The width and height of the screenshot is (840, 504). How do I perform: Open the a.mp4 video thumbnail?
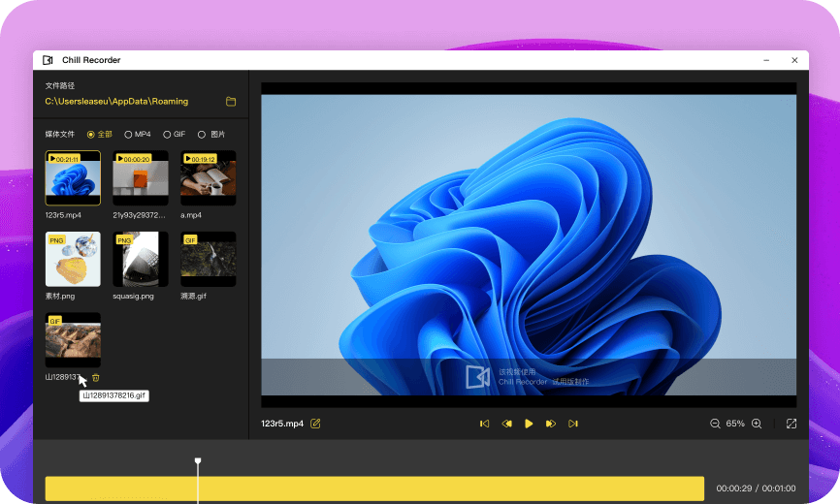pyautogui.click(x=208, y=177)
